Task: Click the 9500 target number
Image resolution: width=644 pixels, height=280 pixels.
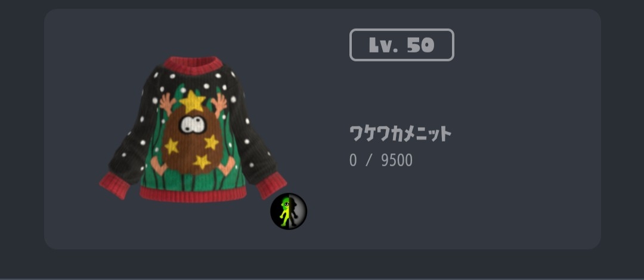Action: (397, 160)
